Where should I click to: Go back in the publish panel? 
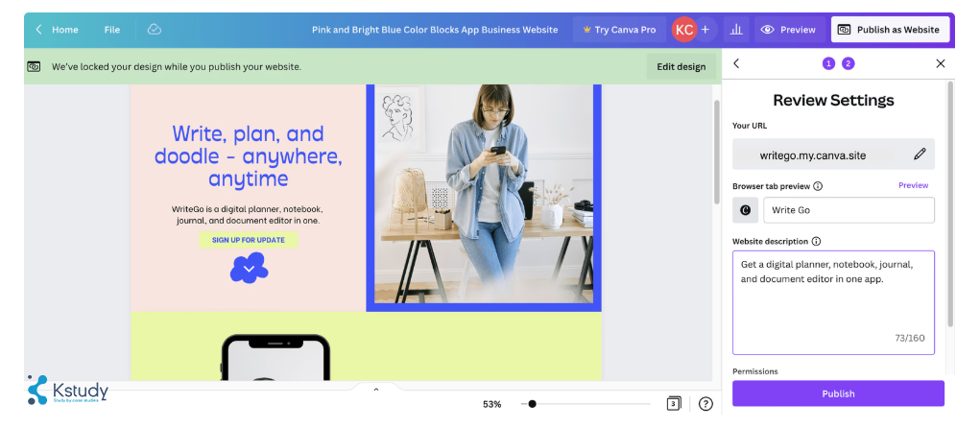point(736,63)
